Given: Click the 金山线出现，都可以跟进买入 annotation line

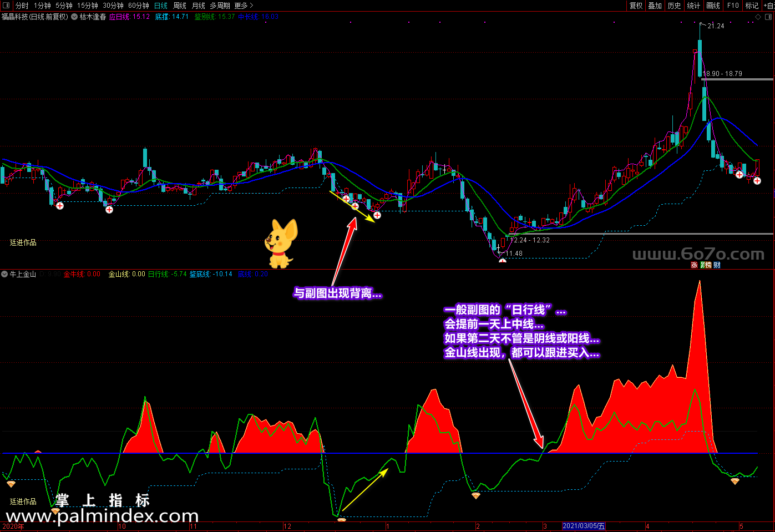Looking at the screenshot, I should [521, 353].
